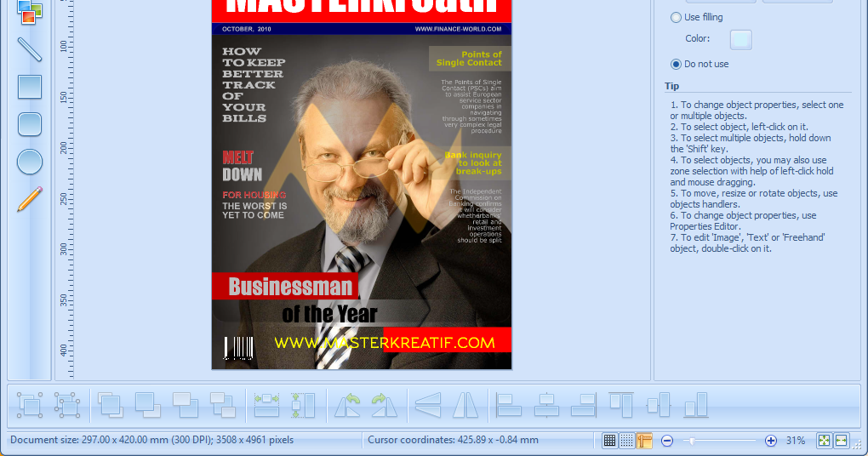Align objects to right edge
The height and width of the screenshot is (456, 868).
point(584,405)
